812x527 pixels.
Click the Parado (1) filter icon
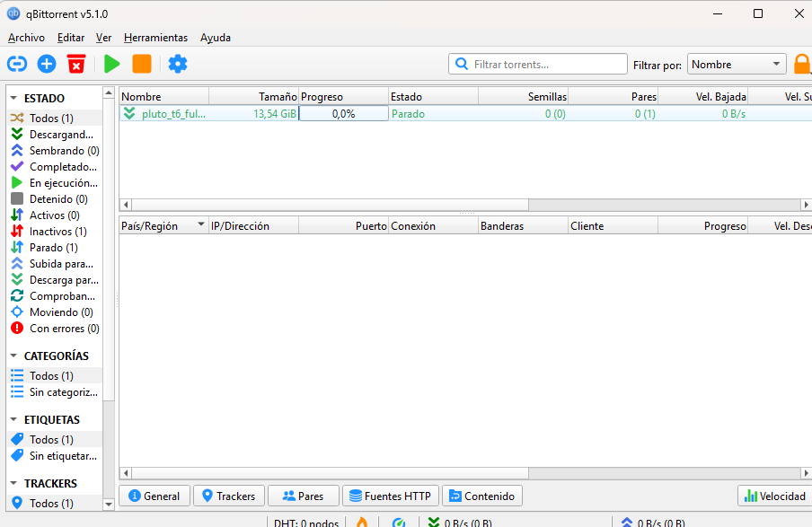(17, 247)
